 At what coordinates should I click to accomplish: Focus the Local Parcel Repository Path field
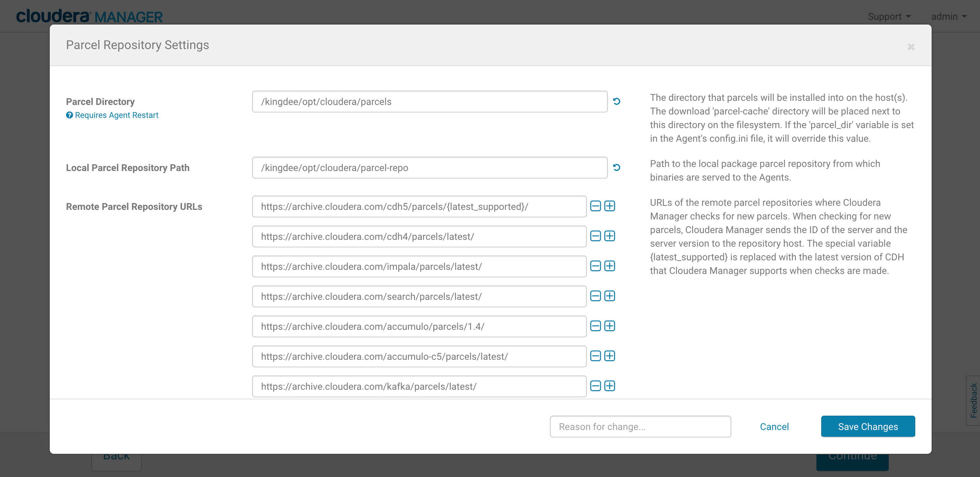429,168
